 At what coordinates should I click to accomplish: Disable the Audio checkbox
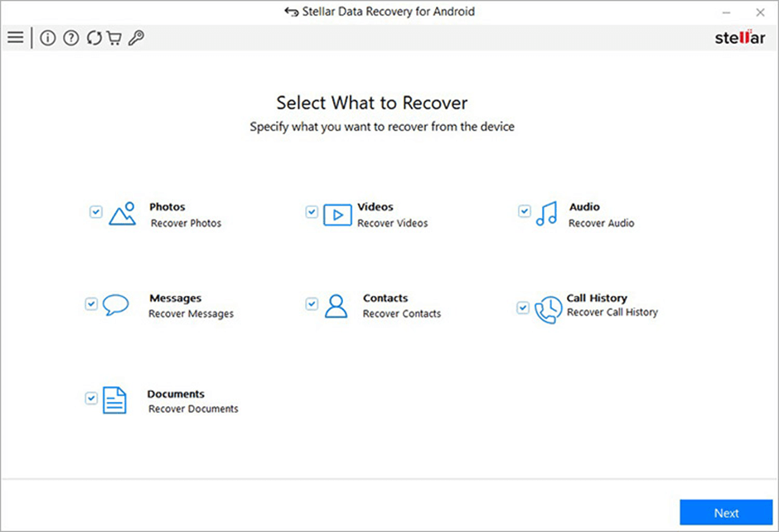[x=524, y=211]
